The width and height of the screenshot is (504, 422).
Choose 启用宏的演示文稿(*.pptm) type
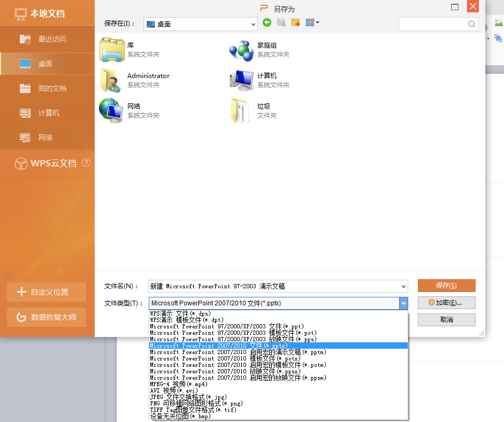tap(279, 352)
